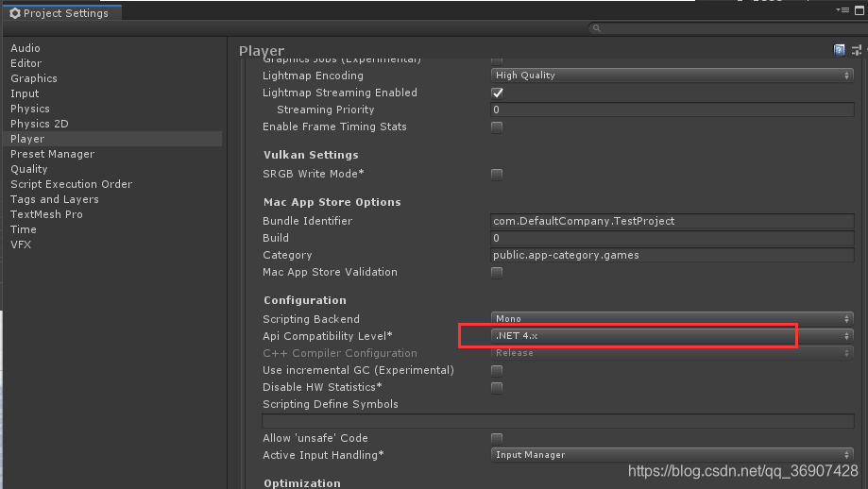Click the Scripting Define Symbols field
Screen dimensions: 868x489
coord(558,421)
